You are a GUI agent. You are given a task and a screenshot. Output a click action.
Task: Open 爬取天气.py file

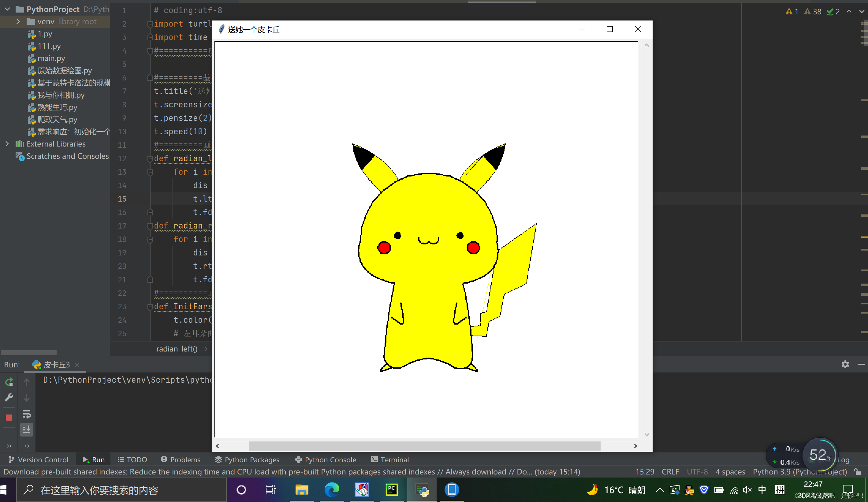click(57, 120)
